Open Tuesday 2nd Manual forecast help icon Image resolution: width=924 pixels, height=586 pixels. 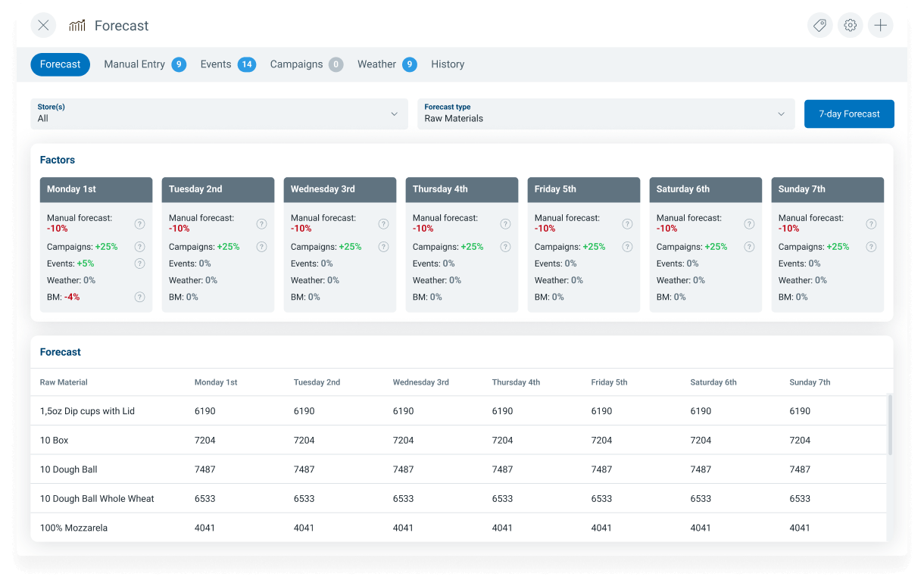point(261,224)
